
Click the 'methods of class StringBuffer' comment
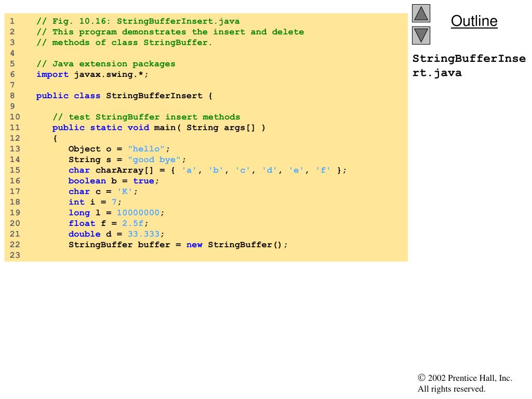[124, 43]
